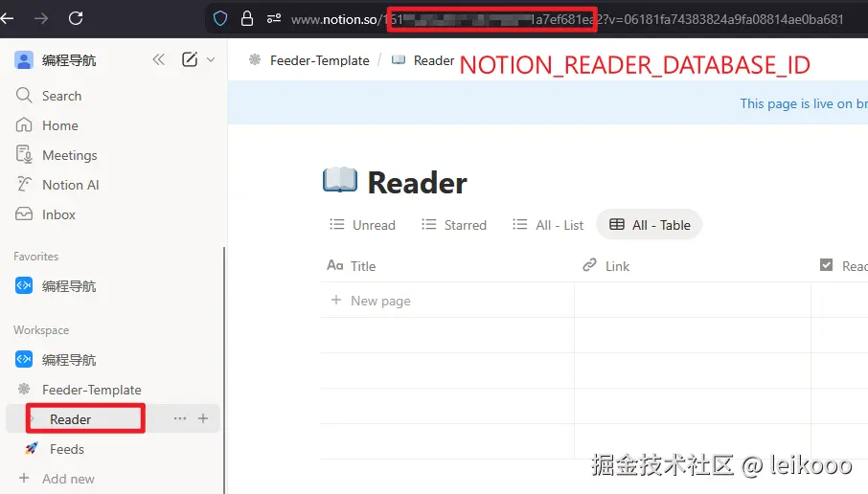Create a new page with compose icon
The image size is (868, 494).
[190, 59]
